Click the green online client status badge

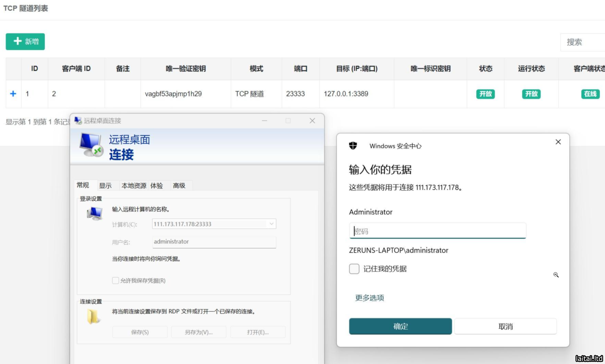(x=590, y=94)
